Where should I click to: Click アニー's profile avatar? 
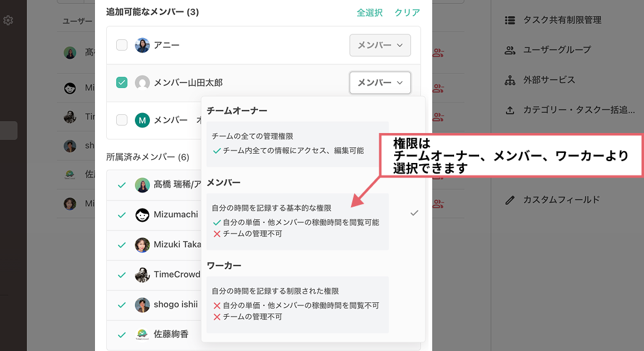coord(142,45)
